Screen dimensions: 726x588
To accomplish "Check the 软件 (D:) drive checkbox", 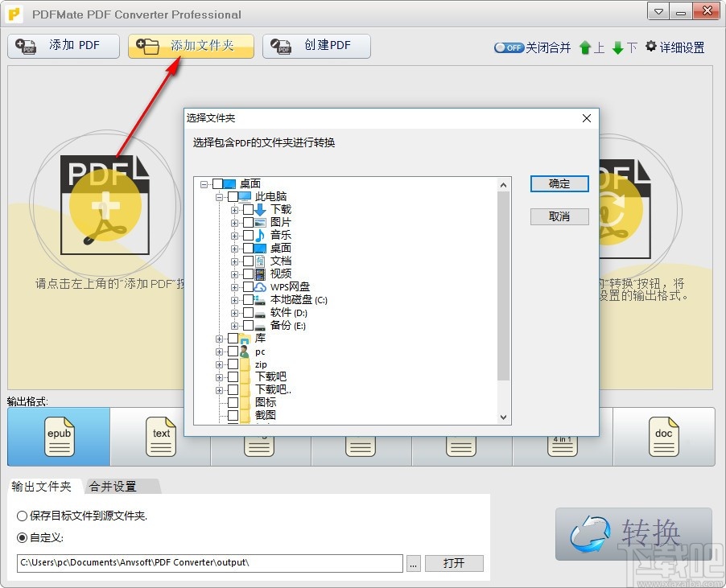I will pos(248,313).
